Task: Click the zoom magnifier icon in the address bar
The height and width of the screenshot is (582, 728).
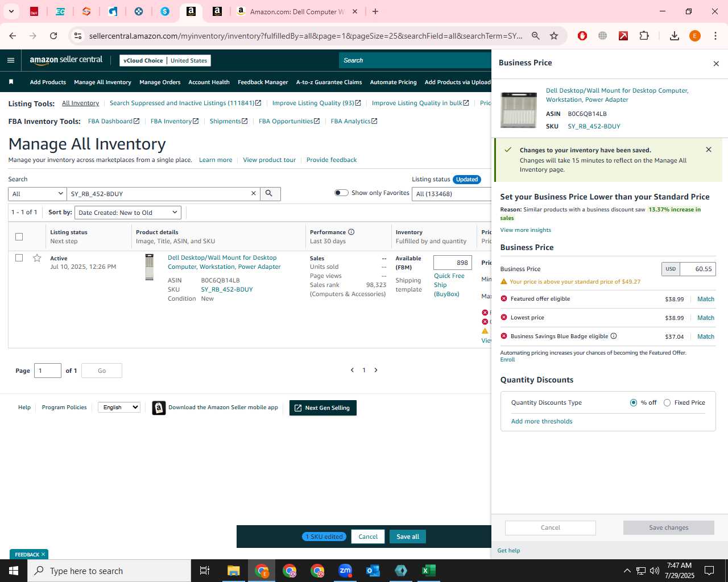Action: pos(535,36)
